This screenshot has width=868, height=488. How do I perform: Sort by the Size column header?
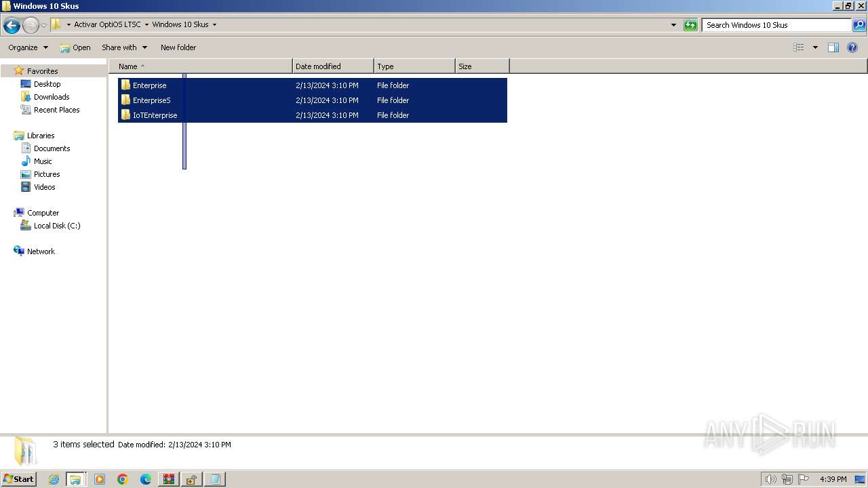482,66
